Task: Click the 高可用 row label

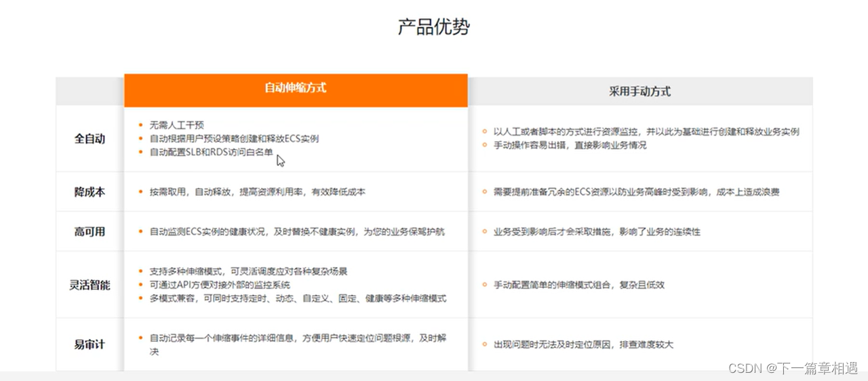Action: point(90,231)
